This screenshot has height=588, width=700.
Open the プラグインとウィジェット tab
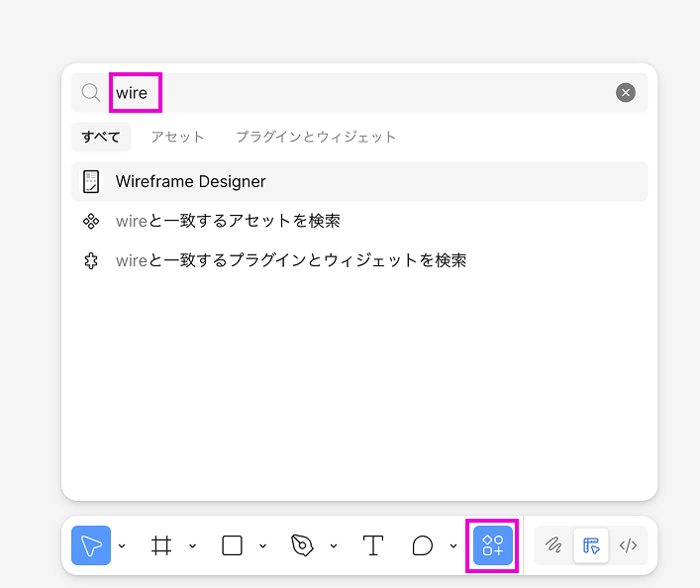[315, 137]
